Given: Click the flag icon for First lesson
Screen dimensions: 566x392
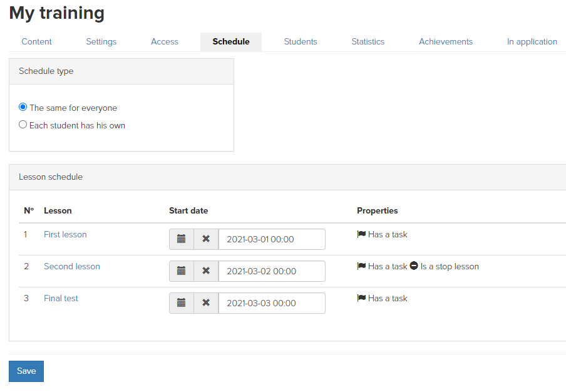Looking at the screenshot, I should [361, 234].
